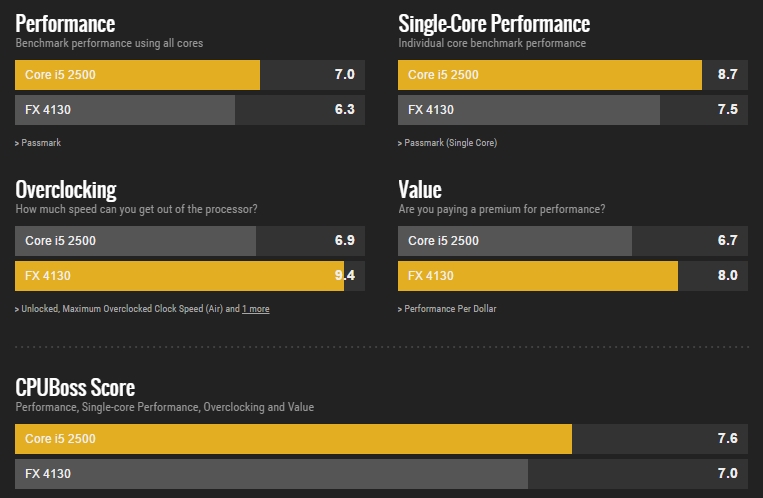The image size is (763, 498).
Task: Click Core i5 2500 Value bar
Action: pyautogui.click(x=573, y=241)
